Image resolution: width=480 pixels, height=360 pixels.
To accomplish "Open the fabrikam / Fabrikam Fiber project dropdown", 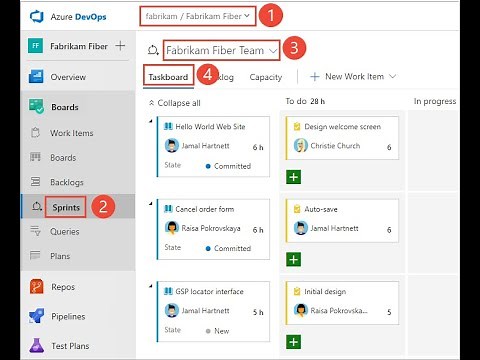I will click(198, 16).
